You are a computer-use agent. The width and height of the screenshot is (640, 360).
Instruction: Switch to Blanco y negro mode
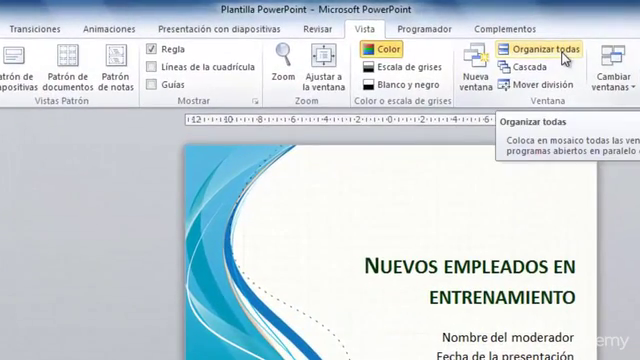401,85
